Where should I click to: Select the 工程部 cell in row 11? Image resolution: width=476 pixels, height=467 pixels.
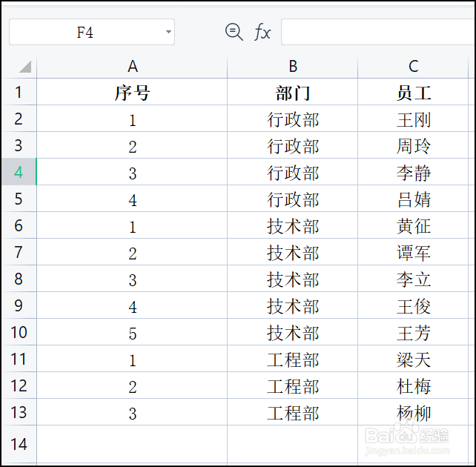tap(293, 360)
